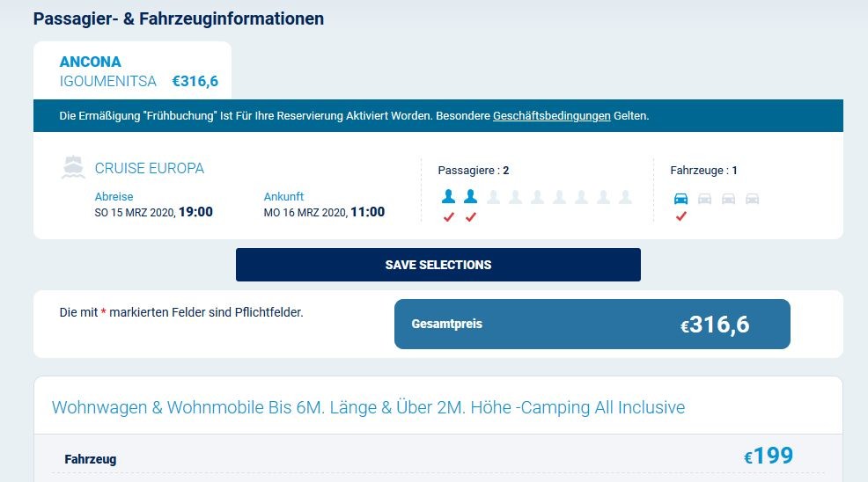Click the Gesamtpreis total price box
The image size is (868, 482).
[592, 325]
